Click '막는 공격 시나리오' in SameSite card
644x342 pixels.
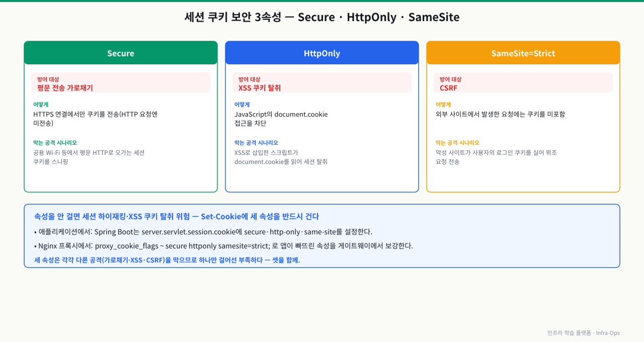457,143
